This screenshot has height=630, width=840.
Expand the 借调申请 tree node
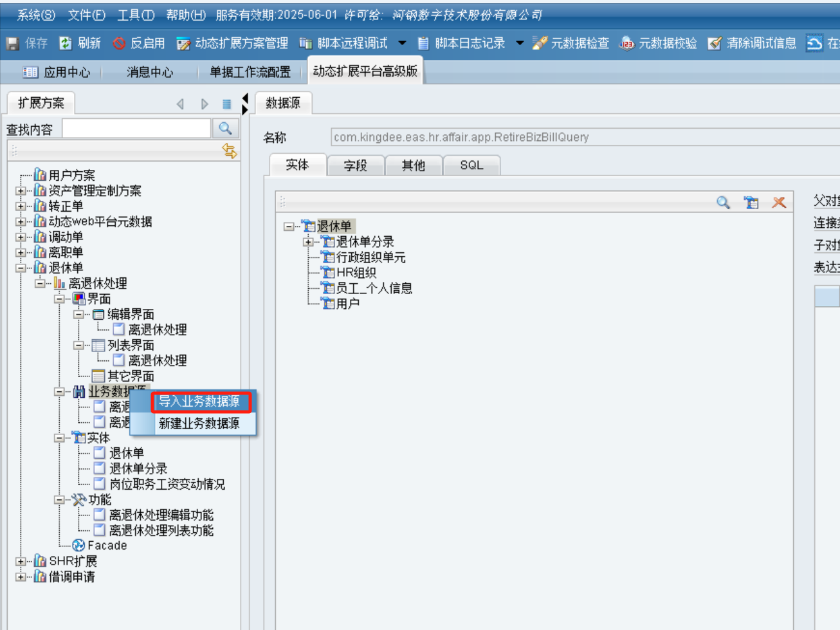pos(21,577)
